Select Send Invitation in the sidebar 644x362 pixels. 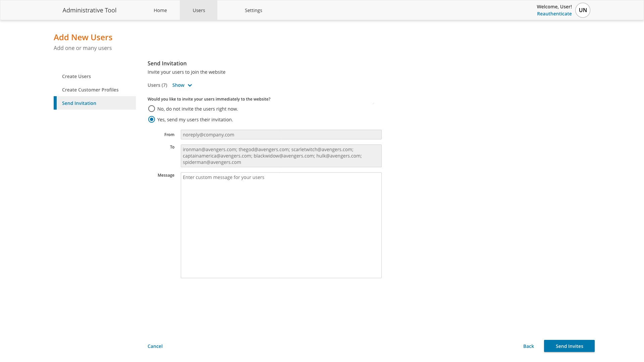tap(79, 103)
